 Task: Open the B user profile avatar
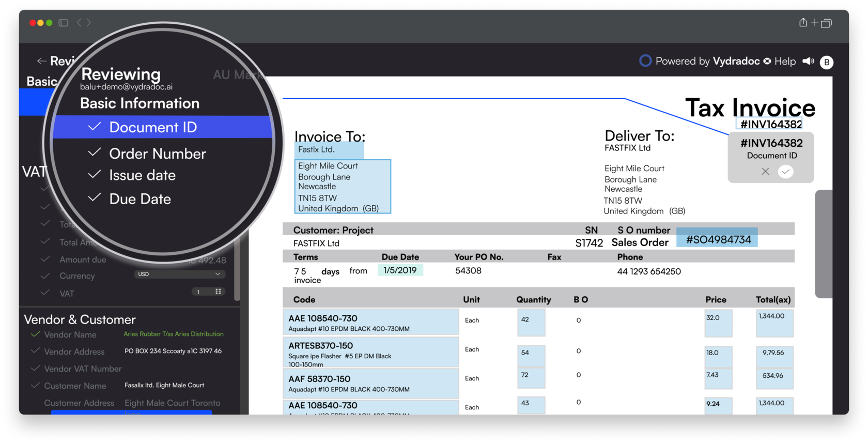[x=827, y=62]
